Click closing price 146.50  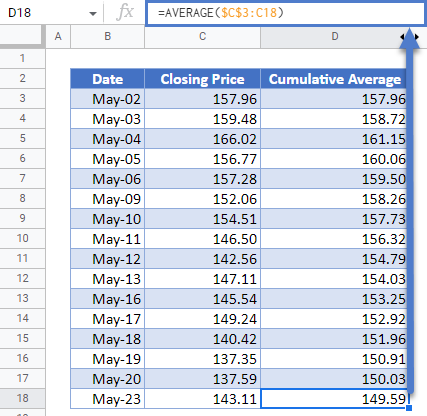202,239
